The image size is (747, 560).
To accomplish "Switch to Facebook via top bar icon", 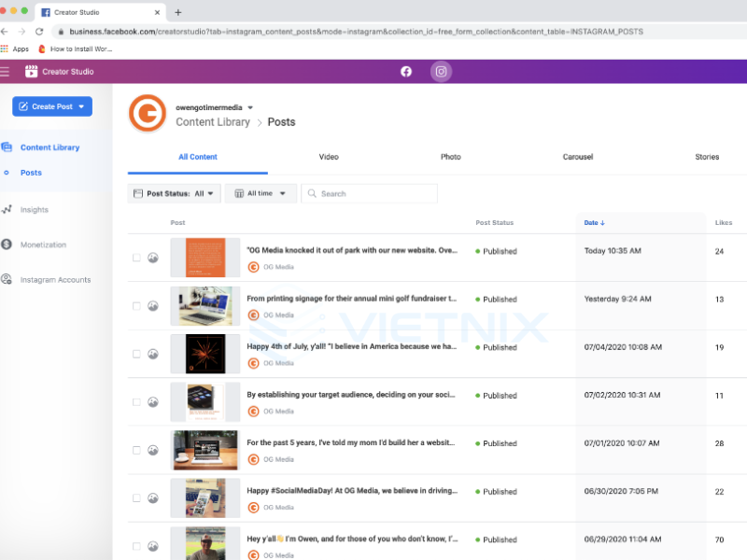I will (x=406, y=72).
